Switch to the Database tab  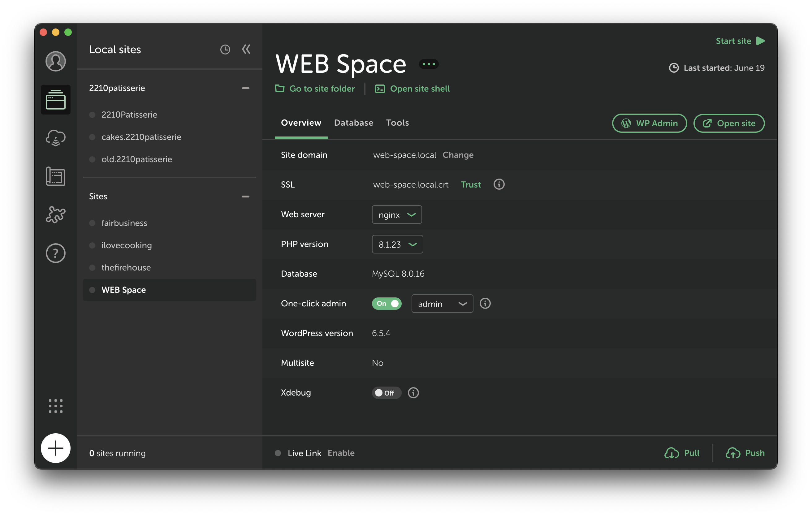click(353, 123)
